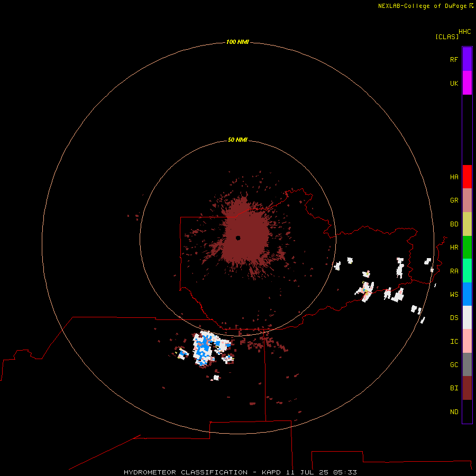Click the BI legend label
Image resolution: width=476 pixels, height=476 pixels.
(454, 388)
